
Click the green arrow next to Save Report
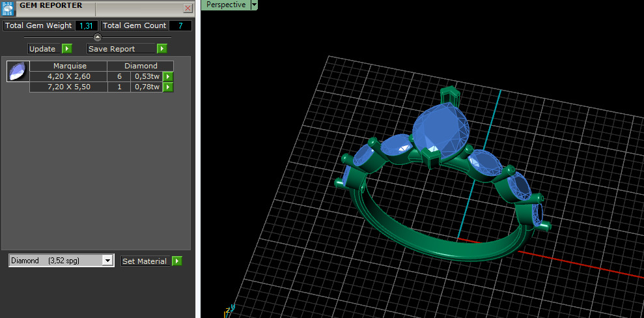pos(162,49)
